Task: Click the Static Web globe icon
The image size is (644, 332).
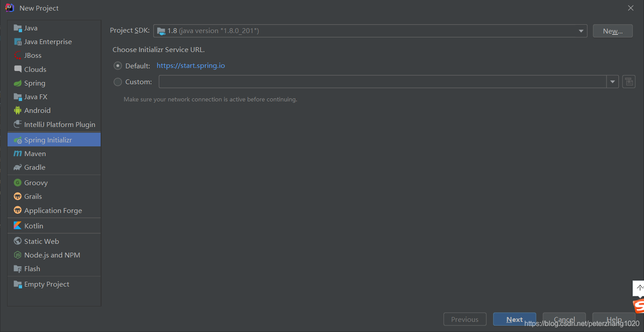Action: coord(18,241)
